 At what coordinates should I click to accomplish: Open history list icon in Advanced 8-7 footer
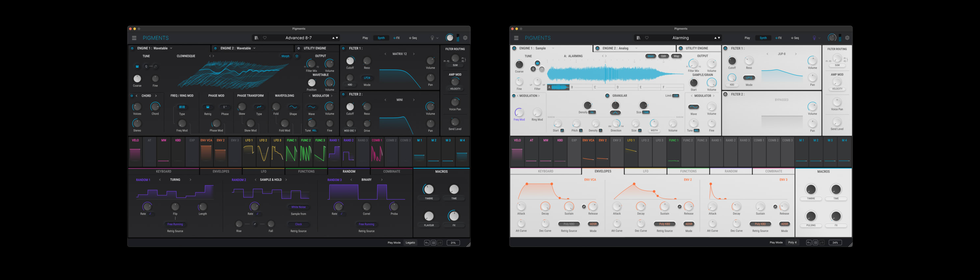point(433,243)
